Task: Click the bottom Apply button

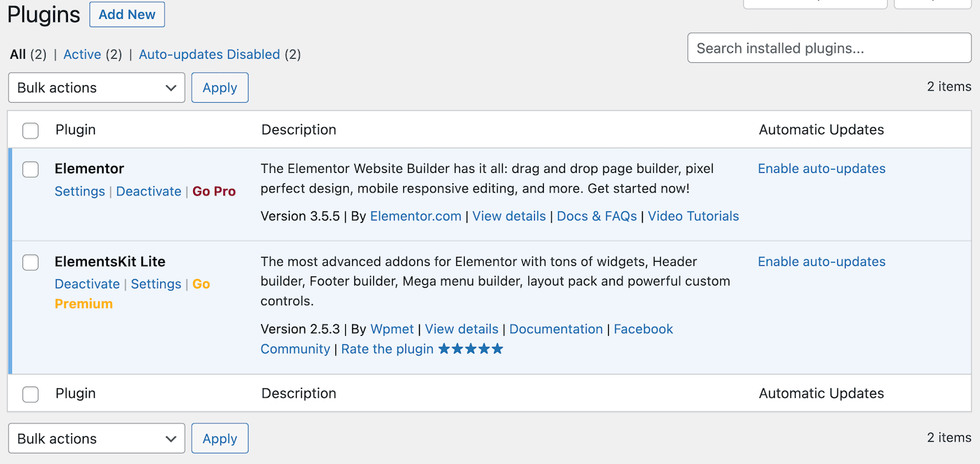Action: 220,439
